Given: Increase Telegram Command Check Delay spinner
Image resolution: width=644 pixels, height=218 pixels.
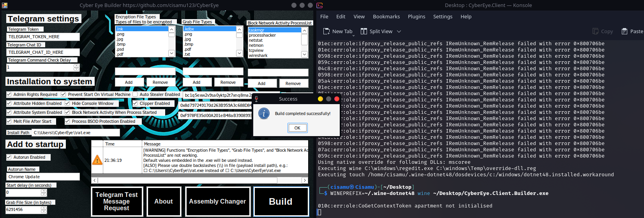Looking at the screenshot, I should point(76,66).
